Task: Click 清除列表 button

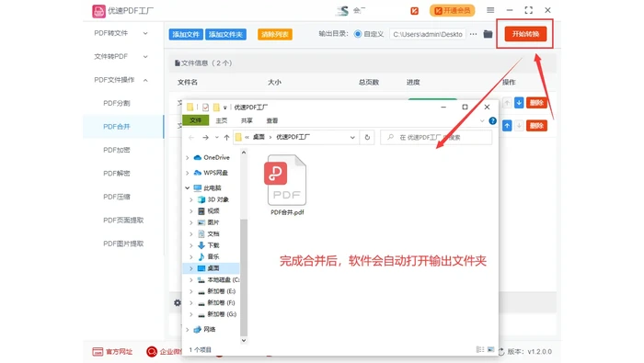Action: click(275, 34)
